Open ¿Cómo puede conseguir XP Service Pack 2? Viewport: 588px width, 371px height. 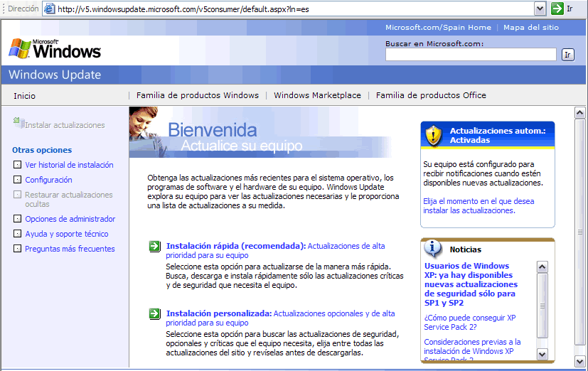click(470, 322)
